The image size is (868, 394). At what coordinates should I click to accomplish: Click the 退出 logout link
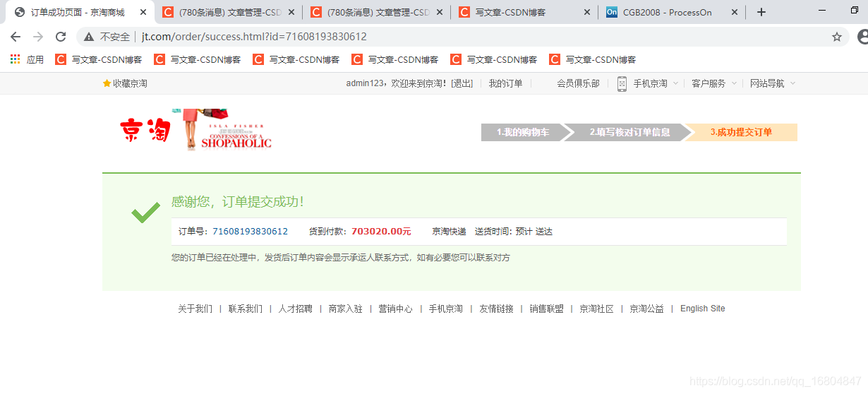coord(462,83)
